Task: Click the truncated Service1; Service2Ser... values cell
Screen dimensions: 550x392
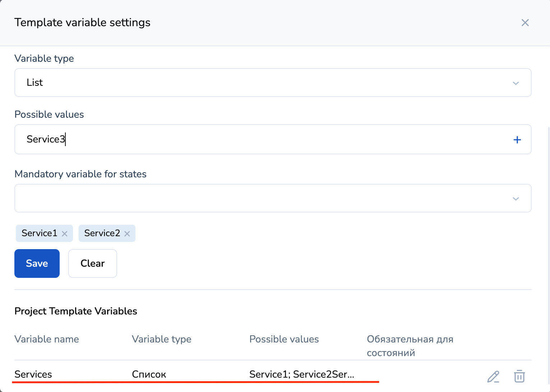Action: coord(302,374)
